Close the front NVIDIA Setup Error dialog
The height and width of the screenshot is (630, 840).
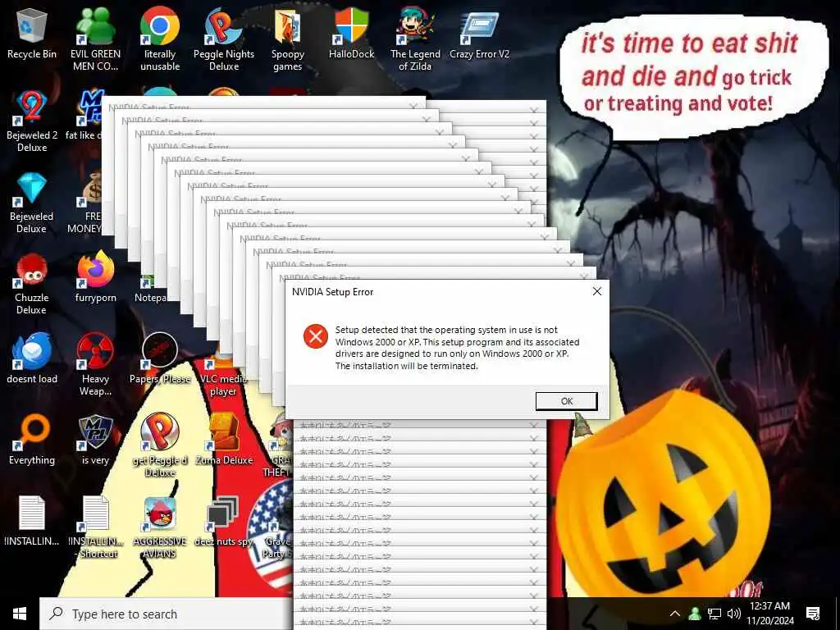tap(597, 291)
